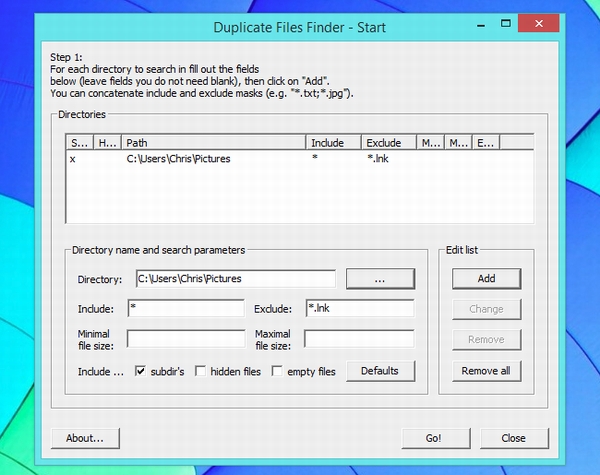Select the C:\Users\Chris\Pictures list row

[300, 159]
